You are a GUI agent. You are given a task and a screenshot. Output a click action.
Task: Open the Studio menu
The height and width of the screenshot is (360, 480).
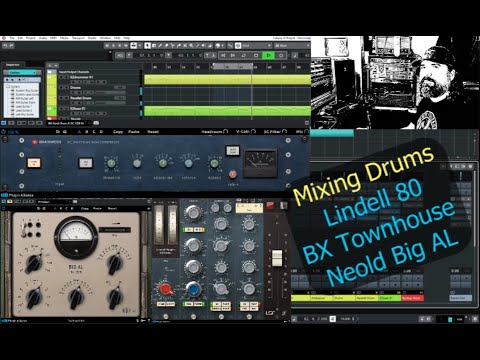point(92,38)
